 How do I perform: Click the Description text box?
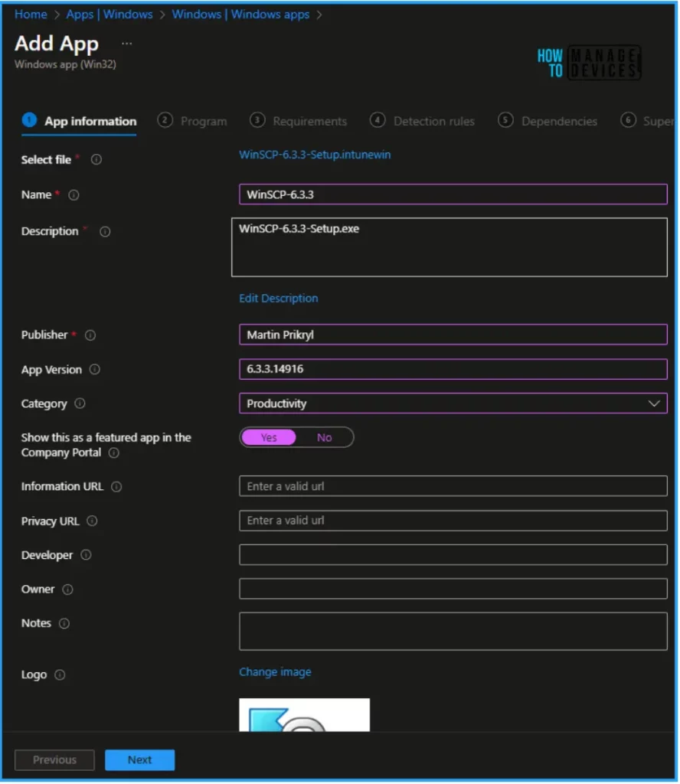[449, 247]
